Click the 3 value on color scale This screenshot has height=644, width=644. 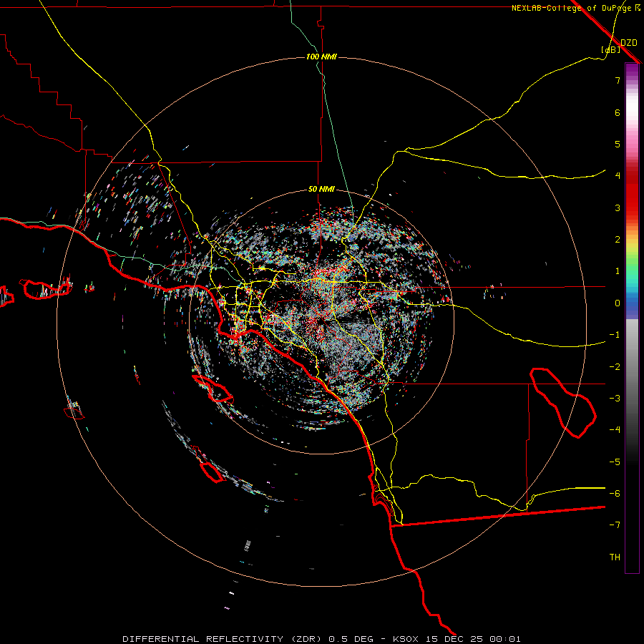click(x=618, y=208)
